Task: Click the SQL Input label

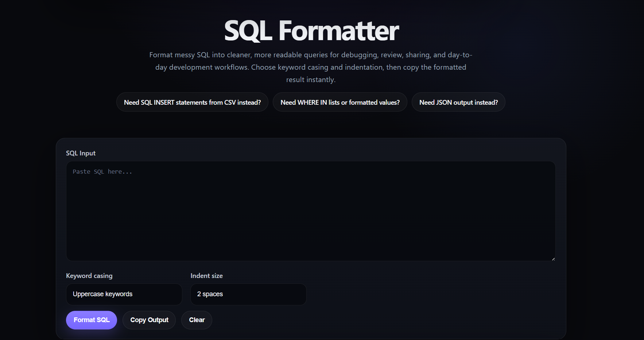Action: [x=81, y=153]
